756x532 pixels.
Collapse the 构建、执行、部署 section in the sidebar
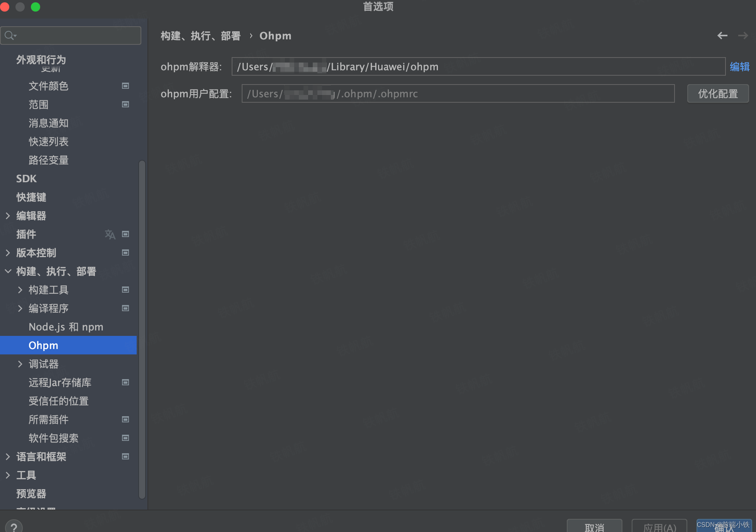(8, 271)
